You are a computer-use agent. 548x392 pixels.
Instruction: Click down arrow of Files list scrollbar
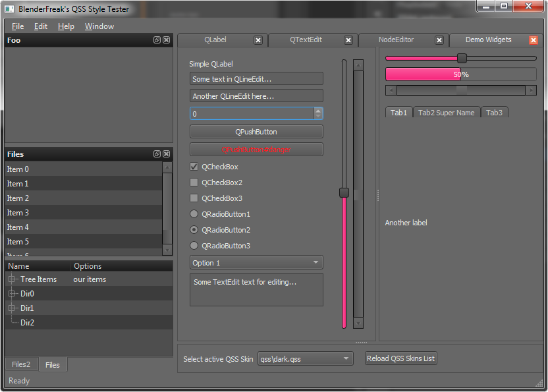(167, 250)
